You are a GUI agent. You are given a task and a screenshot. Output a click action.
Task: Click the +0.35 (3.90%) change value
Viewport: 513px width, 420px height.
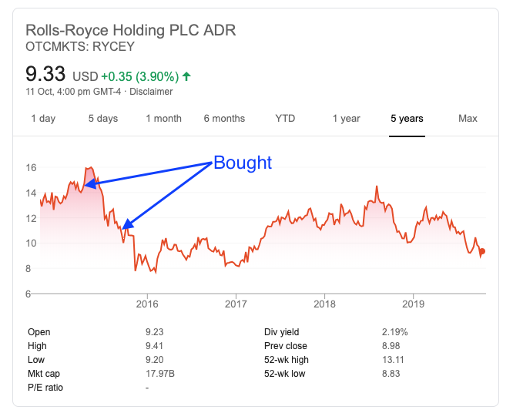[x=140, y=76]
